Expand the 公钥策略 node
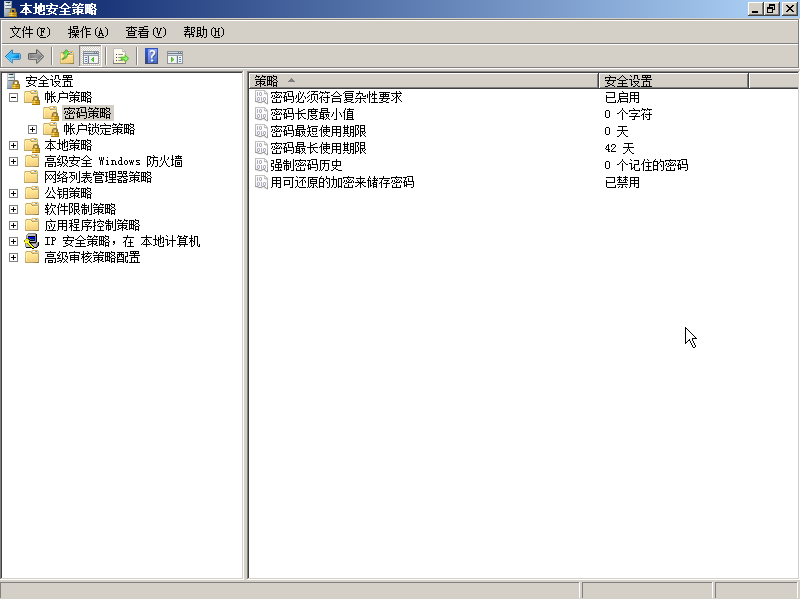This screenshot has width=800, height=600. [x=12, y=193]
